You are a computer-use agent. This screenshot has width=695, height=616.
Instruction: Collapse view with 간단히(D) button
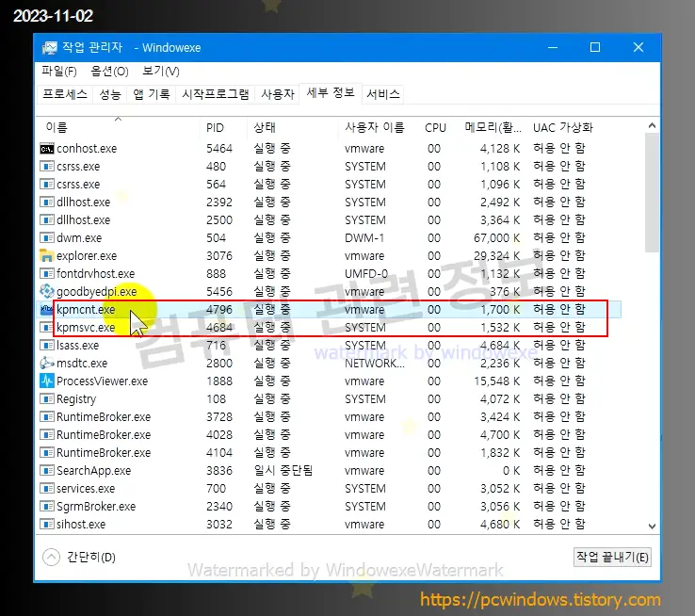click(79, 557)
